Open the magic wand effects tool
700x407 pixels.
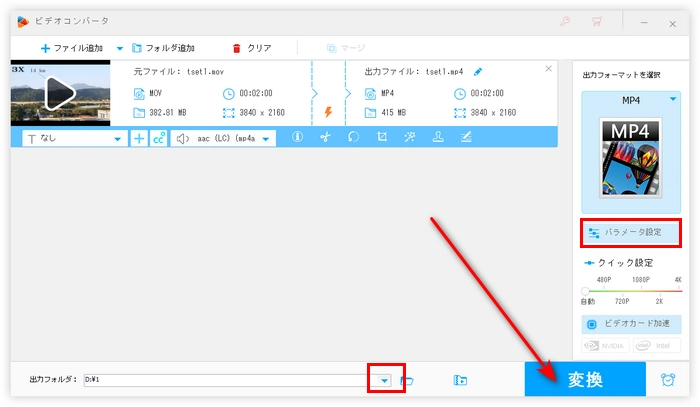[410, 137]
